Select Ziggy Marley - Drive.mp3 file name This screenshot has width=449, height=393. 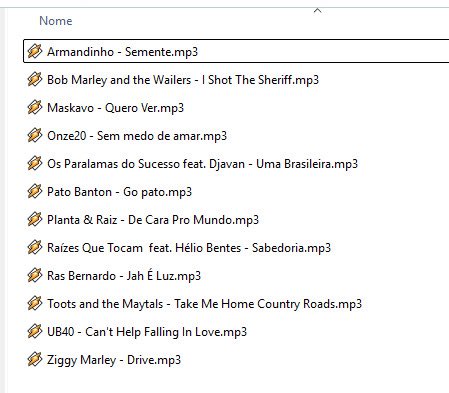click(114, 360)
